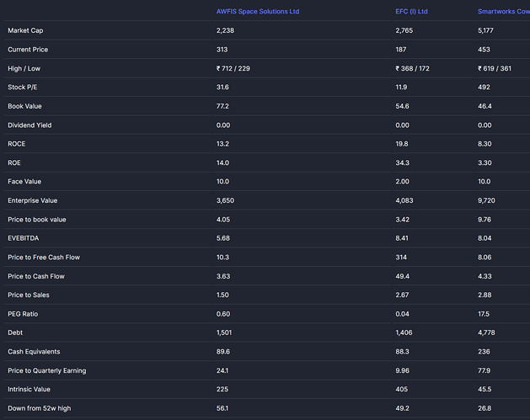Select the Intrinsic Value row label

point(29,389)
